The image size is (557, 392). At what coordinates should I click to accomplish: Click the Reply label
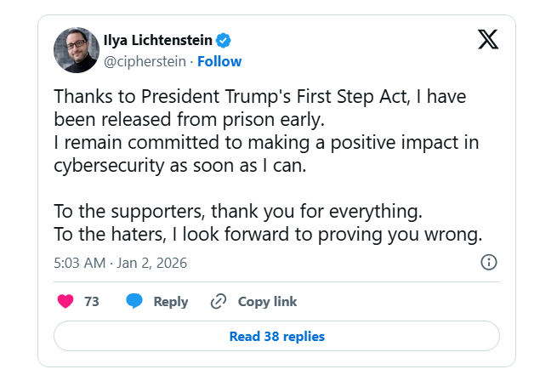[170, 301]
